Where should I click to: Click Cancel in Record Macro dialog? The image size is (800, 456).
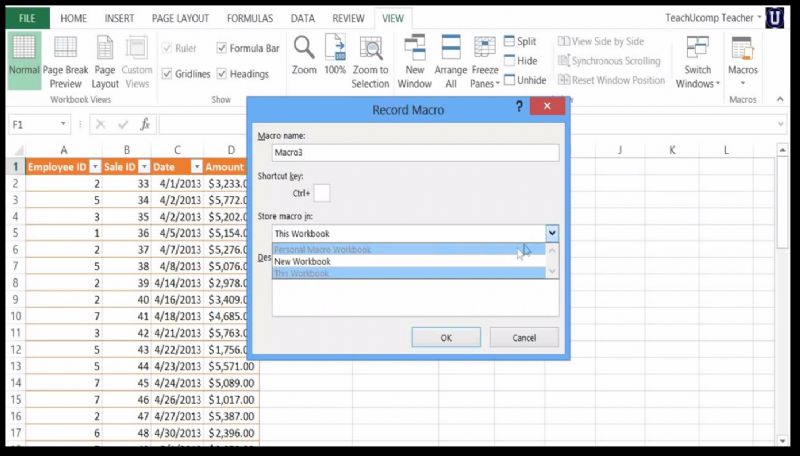524,338
